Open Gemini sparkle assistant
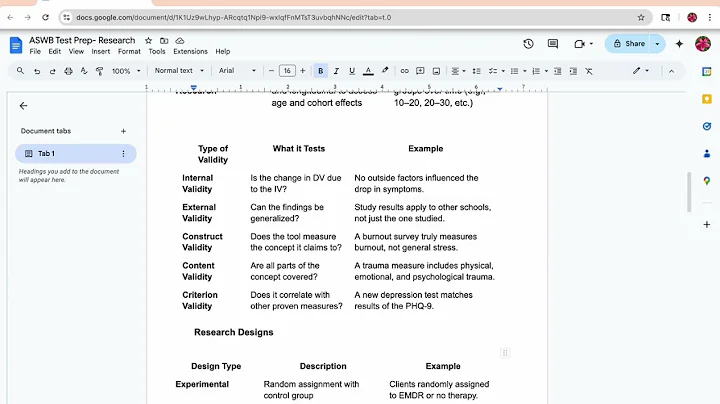This screenshot has width=720, height=404. [679, 44]
